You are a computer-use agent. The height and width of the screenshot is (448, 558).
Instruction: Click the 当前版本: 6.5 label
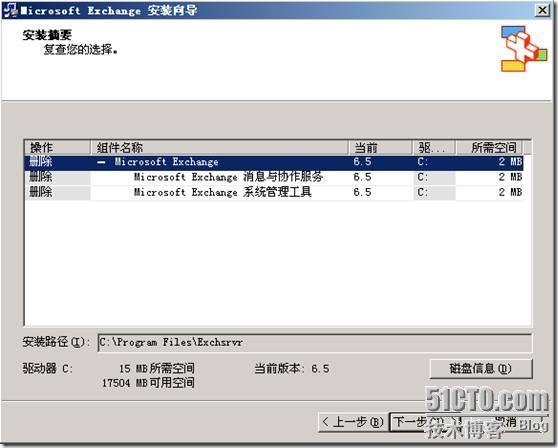click(x=292, y=369)
